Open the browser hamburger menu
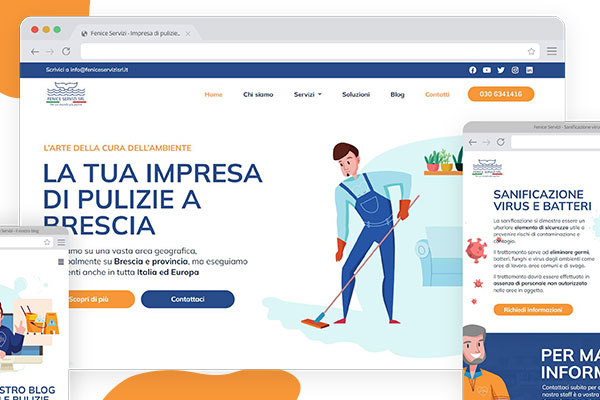This screenshot has height=400, width=600. [x=552, y=51]
